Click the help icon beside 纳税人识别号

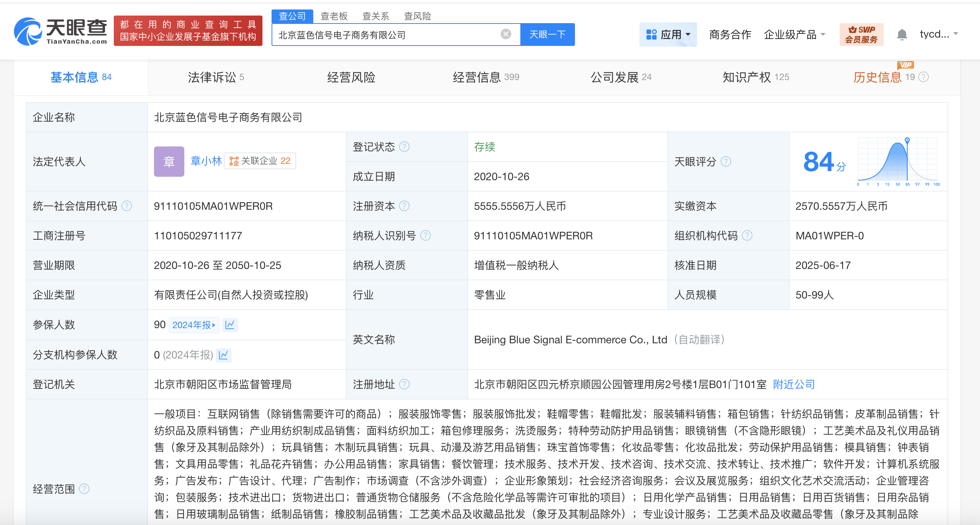click(x=425, y=236)
